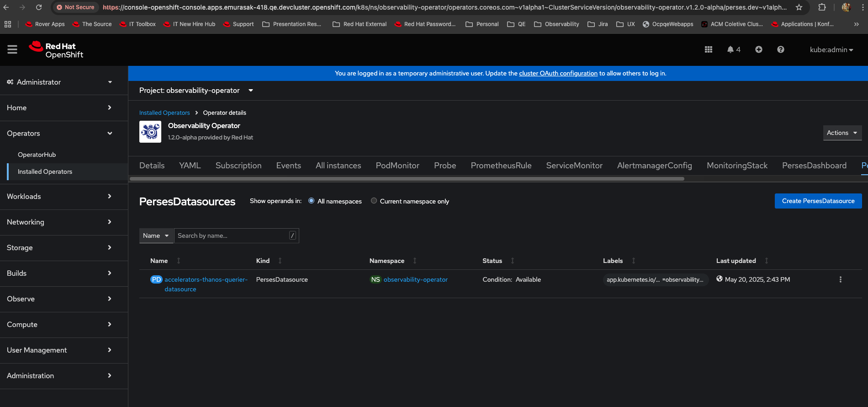Select the All namespaces radio button

[x=312, y=201]
